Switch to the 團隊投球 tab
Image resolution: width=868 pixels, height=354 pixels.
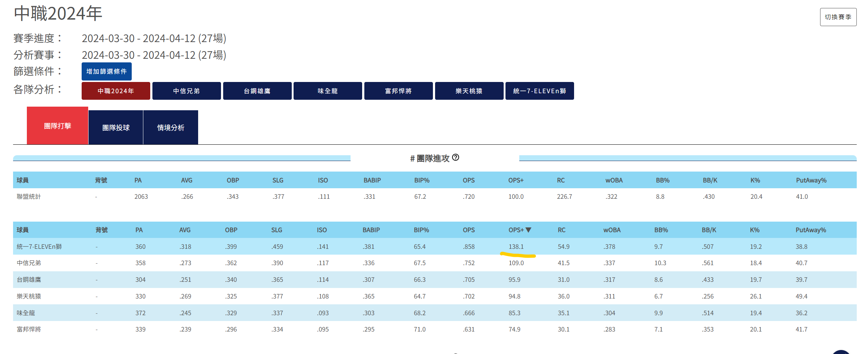[116, 128]
